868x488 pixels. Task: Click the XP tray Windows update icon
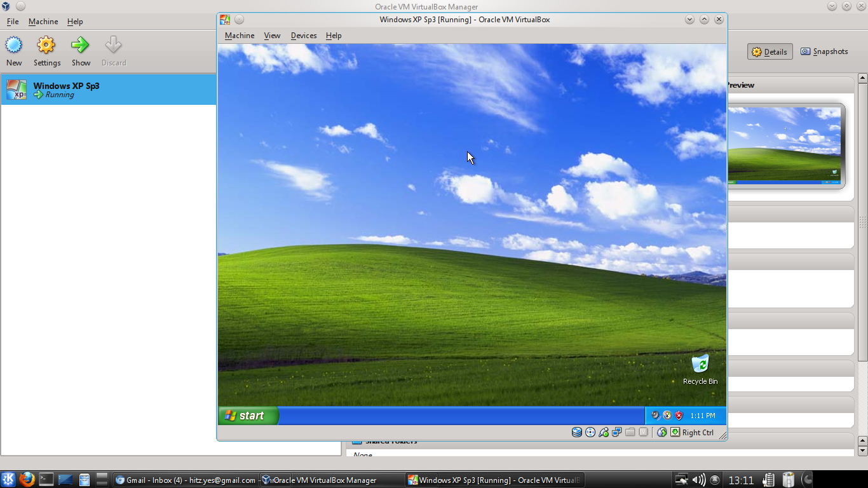point(667,416)
